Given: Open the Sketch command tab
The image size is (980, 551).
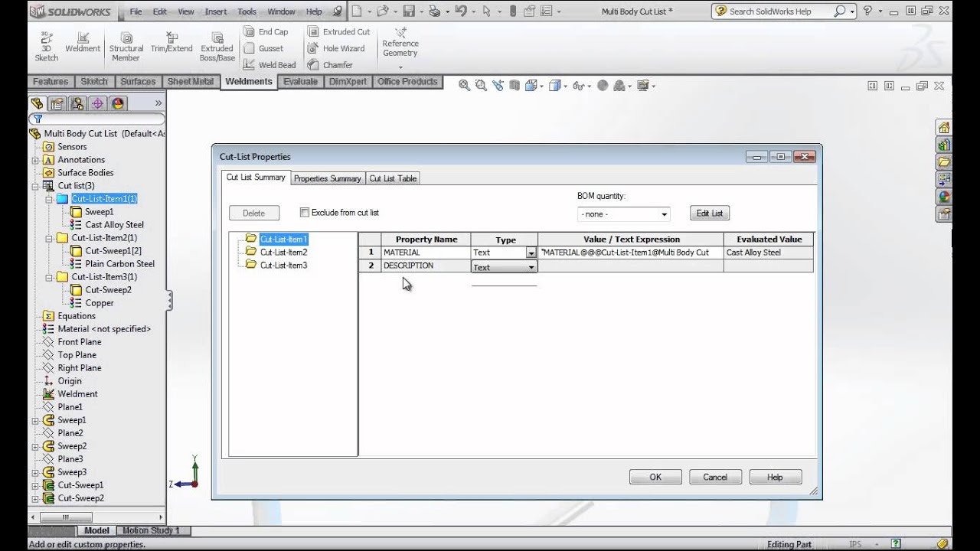Looking at the screenshot, I should click(x=94, y=82).
